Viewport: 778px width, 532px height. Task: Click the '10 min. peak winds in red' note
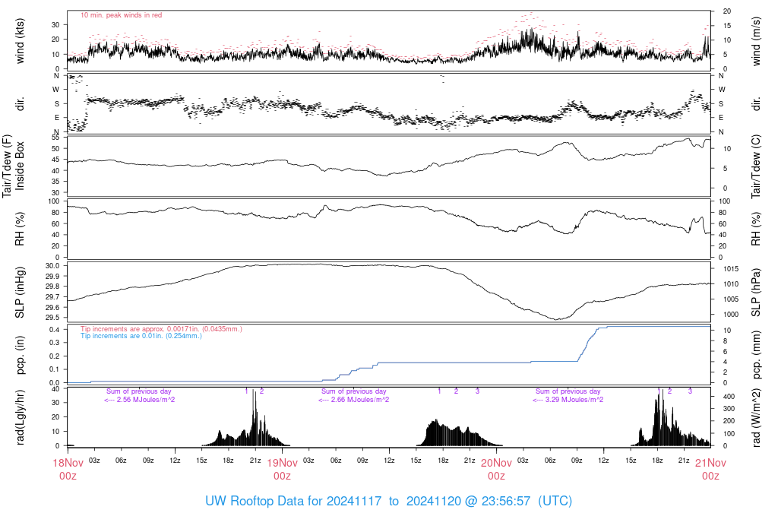(121, 15)
